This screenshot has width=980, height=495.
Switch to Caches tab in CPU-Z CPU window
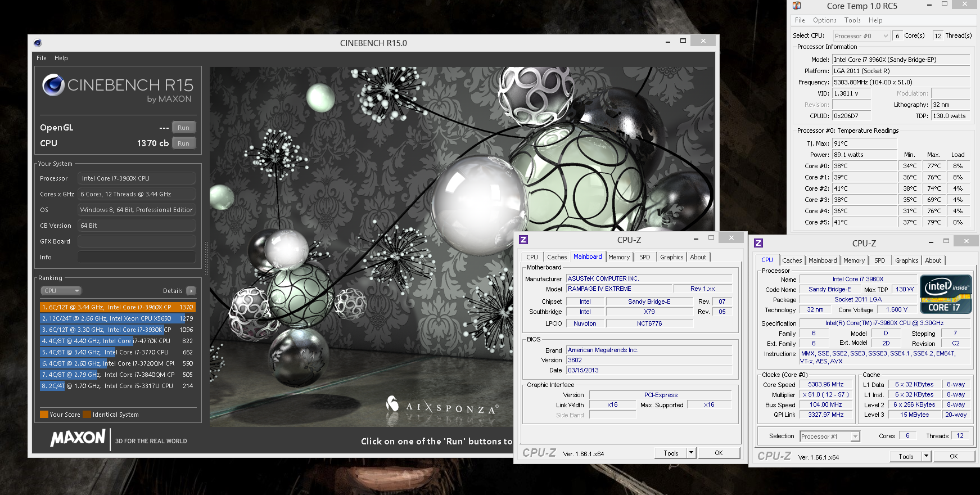pyautogui.click(x=792, y=260)
